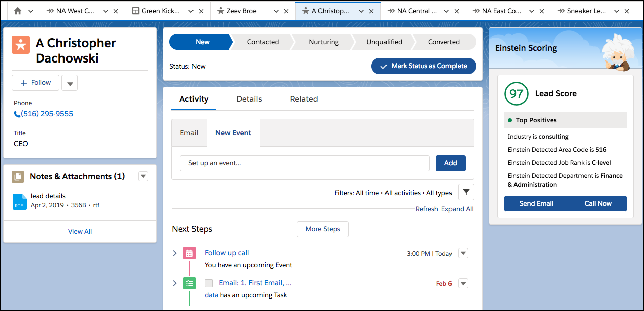
Task: Click the Expand All link
Action: [x=458, y=209]
